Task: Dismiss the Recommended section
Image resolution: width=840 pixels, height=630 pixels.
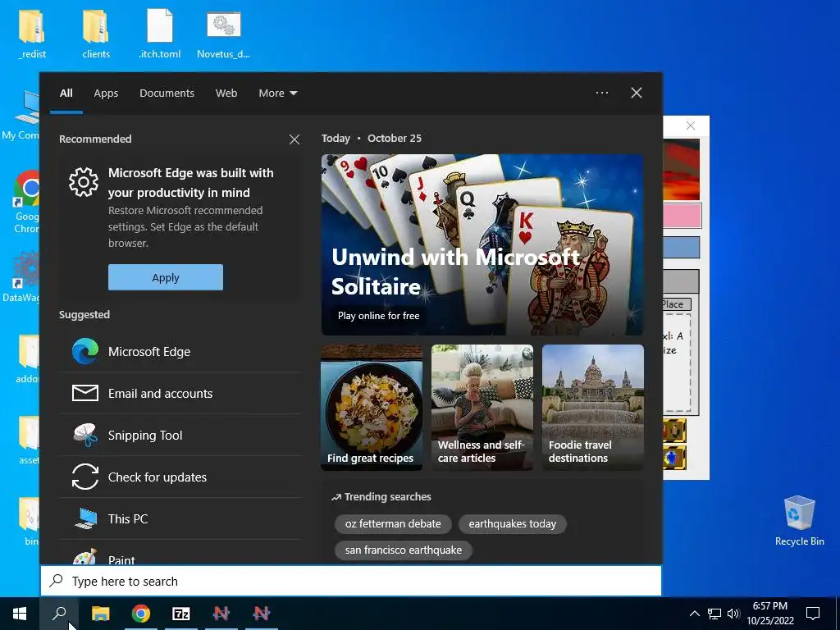Action: (x=294, y=139)
